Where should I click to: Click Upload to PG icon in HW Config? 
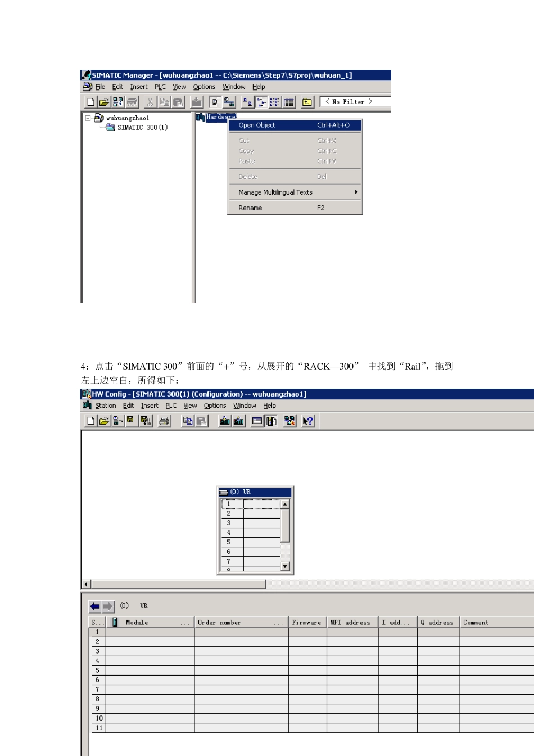239,421
